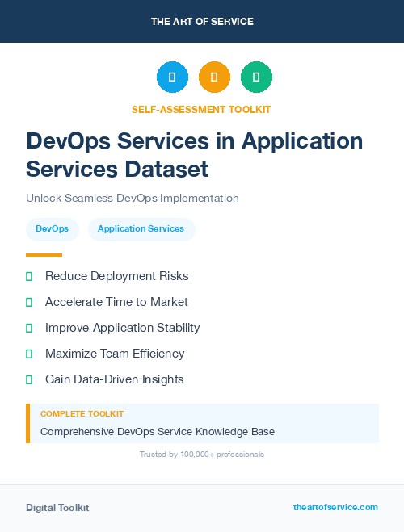Image resolution: width=404 pixels, height=532 pixels.
Task: Click the green circle icon
Action: pos(256,77)
